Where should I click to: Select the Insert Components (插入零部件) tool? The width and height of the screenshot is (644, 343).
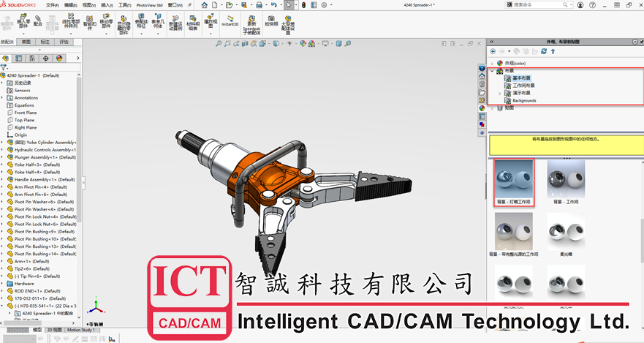(23, 22)
